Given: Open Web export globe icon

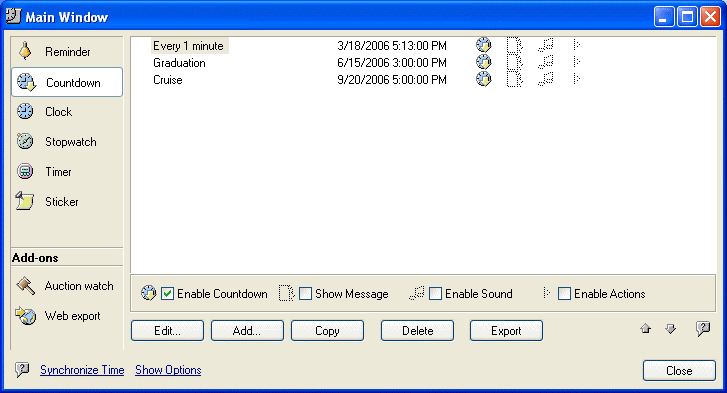Looking at the screenshot, I should [x=26, y=316].
